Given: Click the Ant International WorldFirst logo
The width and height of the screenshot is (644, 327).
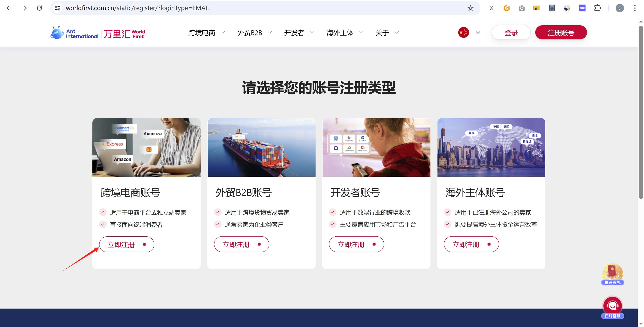Looking at the screenshot, I should click(98, 33).
